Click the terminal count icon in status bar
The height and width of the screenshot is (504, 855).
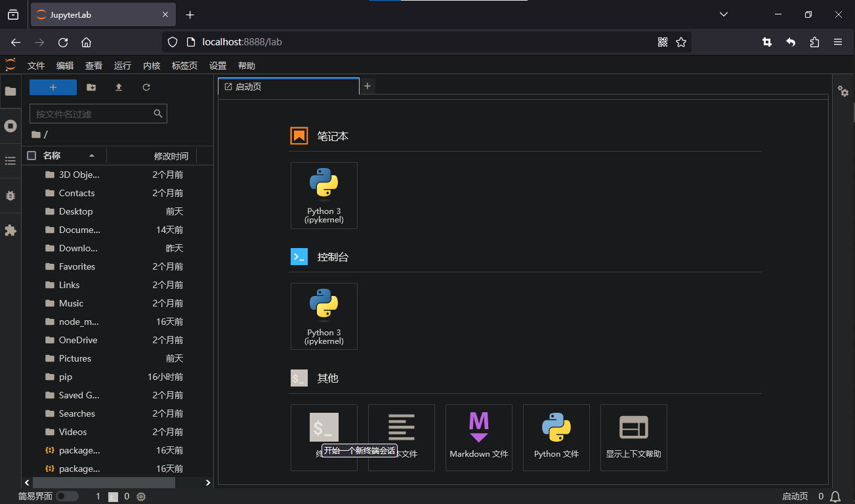pyautogui.click(x=113, y=497)
